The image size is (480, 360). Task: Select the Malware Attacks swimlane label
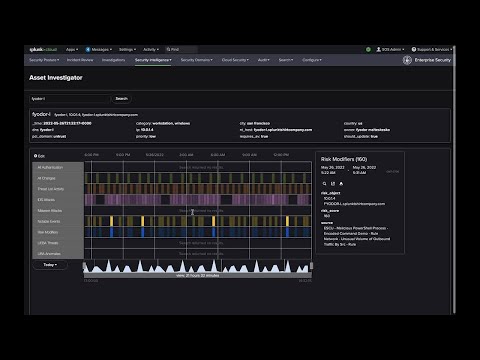tap(58, 211)
